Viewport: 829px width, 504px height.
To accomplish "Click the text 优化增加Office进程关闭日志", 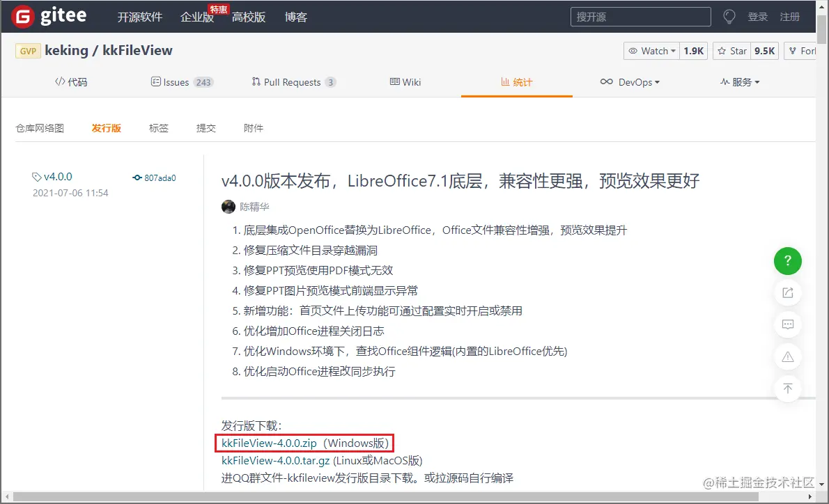I will (x=313, y=331).
